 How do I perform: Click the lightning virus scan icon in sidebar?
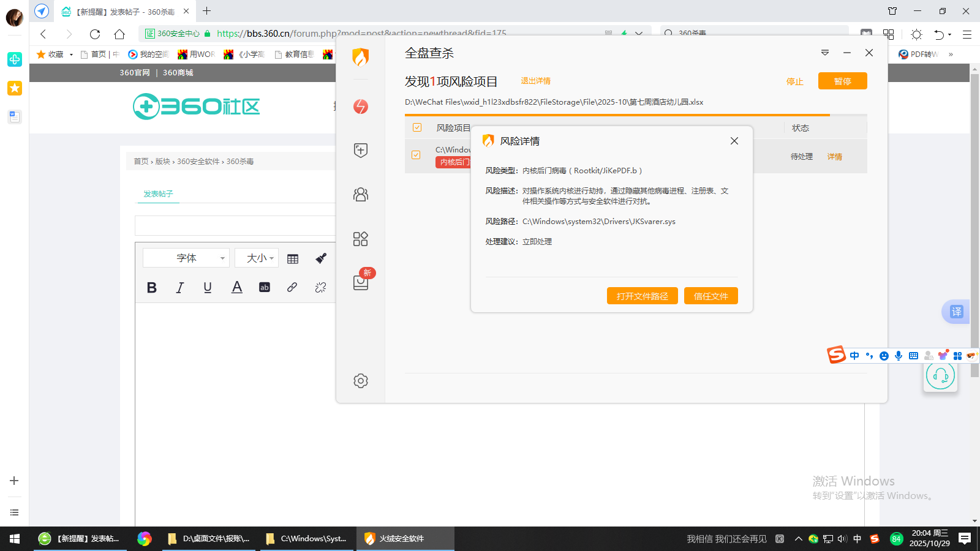pyautogui.click(x=361, y=107)
